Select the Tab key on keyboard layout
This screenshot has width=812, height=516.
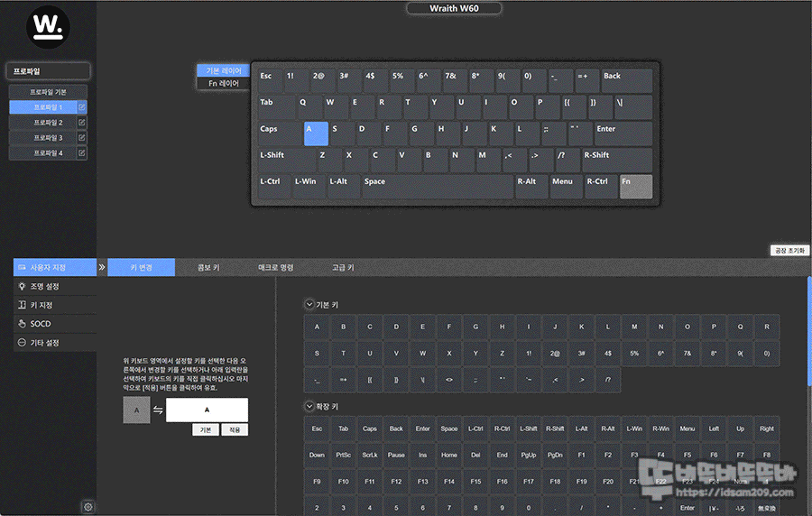[x=277, y=107]
